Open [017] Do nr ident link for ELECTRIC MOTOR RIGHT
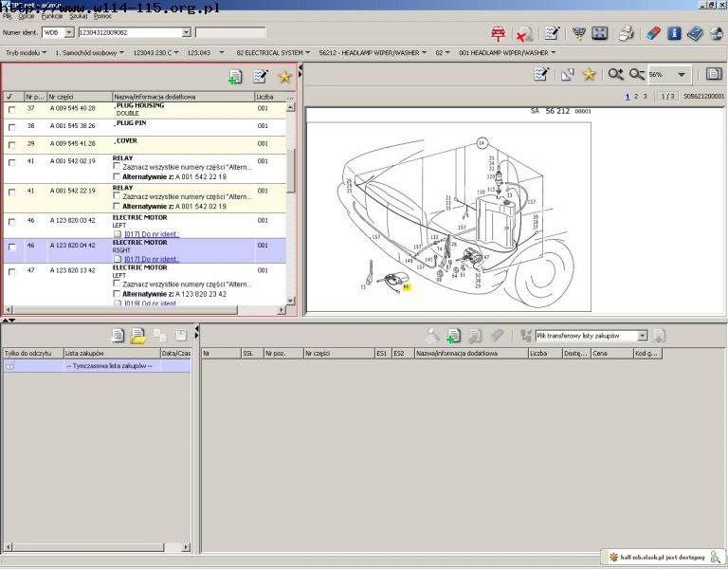 tap(152, 259)
